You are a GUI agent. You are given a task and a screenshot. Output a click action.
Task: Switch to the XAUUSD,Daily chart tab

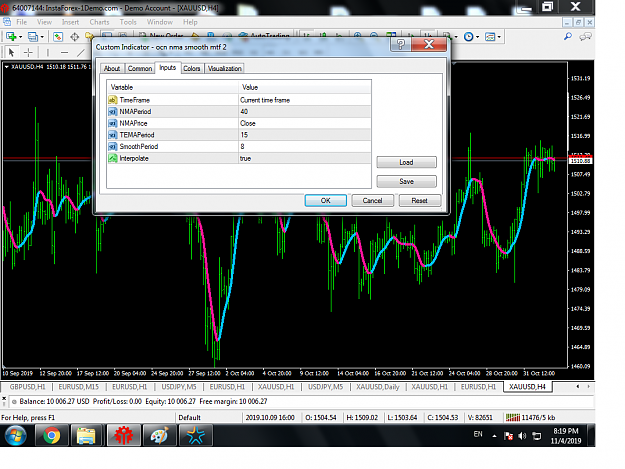pos(378,387)
